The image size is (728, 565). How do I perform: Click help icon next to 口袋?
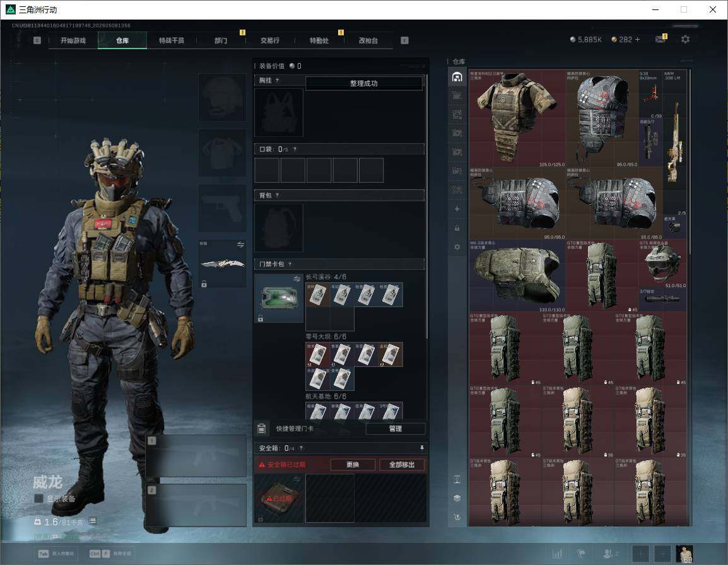click(295, 149)
